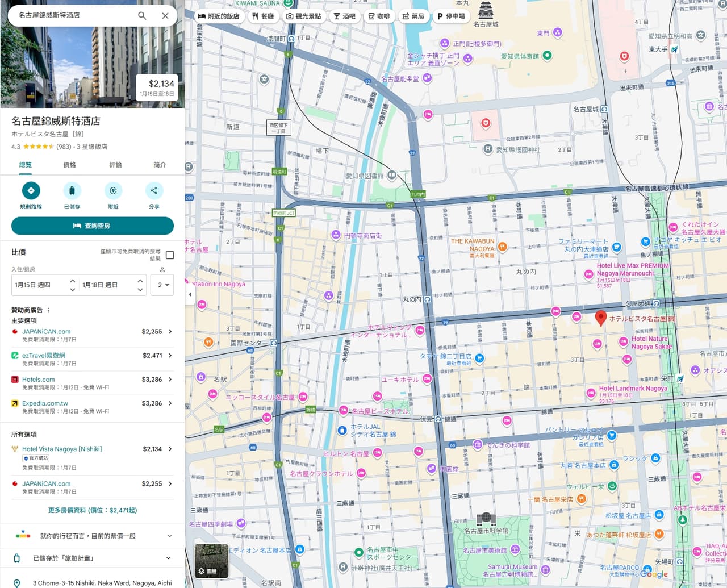Image resolution: width=727 pixels, height=588 pixels.
Task: Expand the saved in 旅遊計畫 row
Action: [93, 558]
